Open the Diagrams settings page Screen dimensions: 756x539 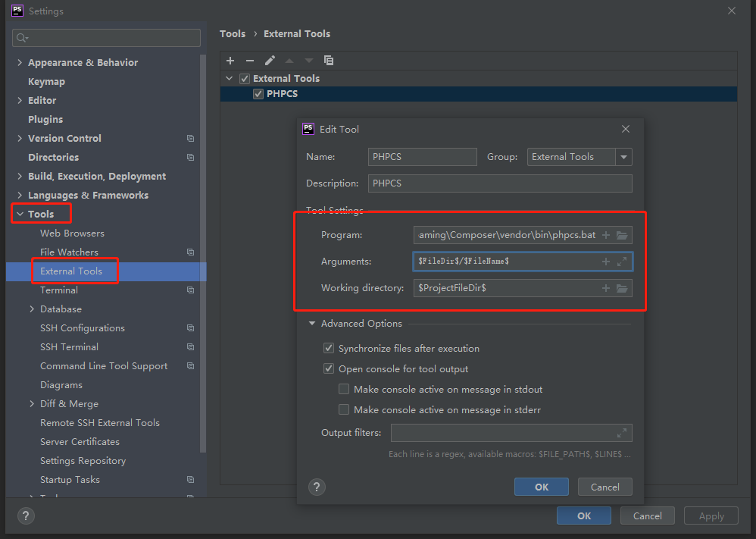(x=61, y=385)
